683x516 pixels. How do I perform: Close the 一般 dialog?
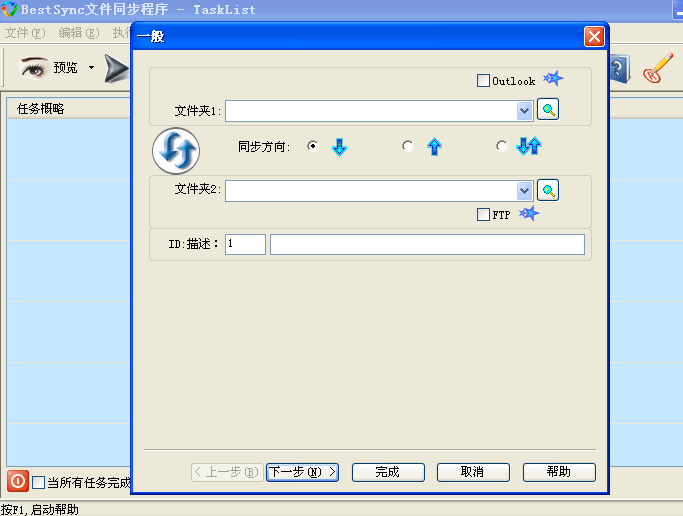(594, 37)
